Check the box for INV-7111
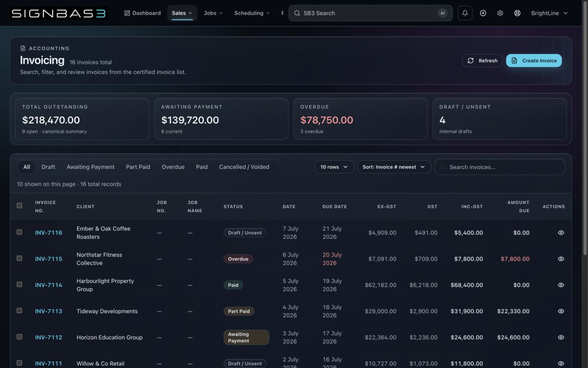The height and width of the screenshot is (368, 588). 19,363
